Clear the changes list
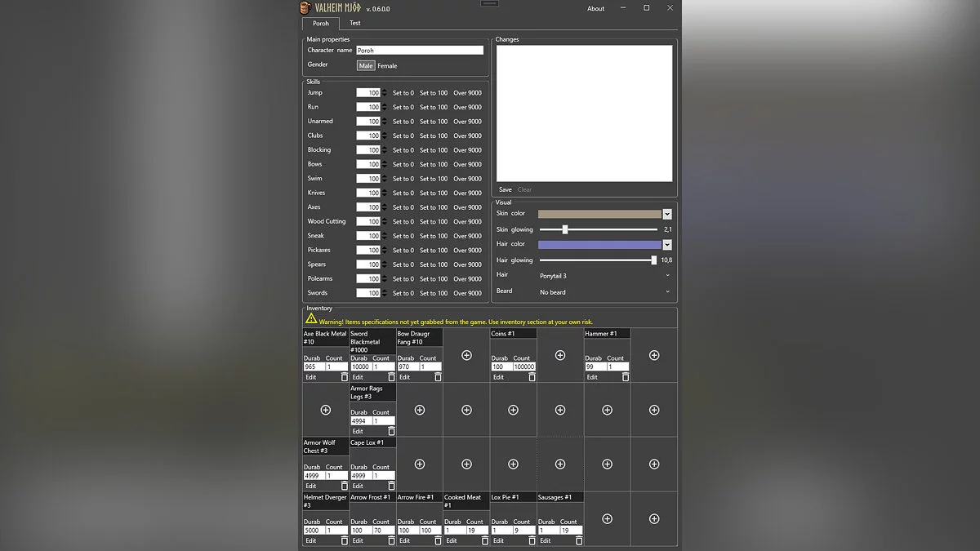 524,189
